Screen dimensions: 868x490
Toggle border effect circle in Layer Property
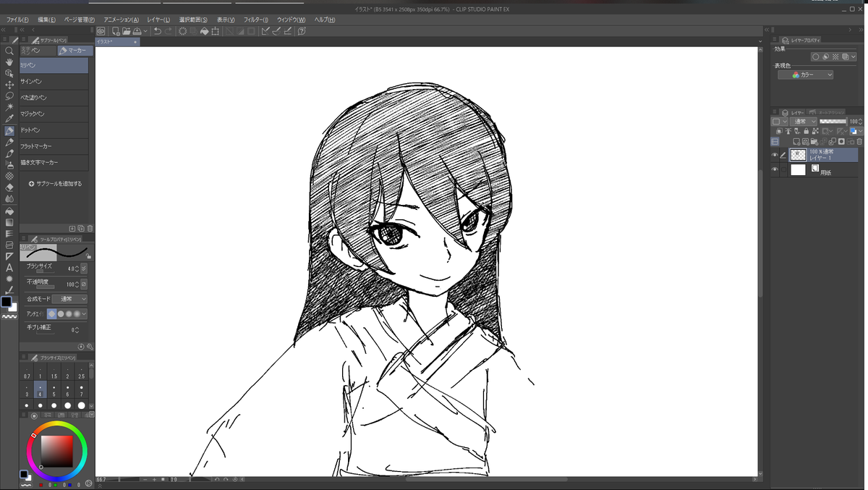point(815,56)
